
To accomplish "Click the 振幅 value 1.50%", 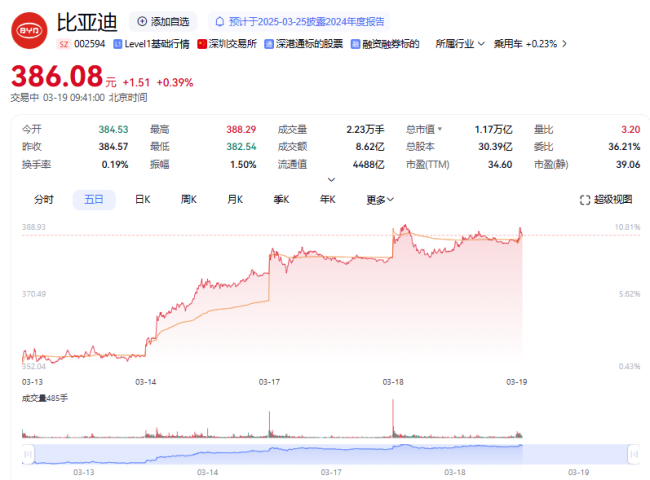I will click(x=243, y=165).
